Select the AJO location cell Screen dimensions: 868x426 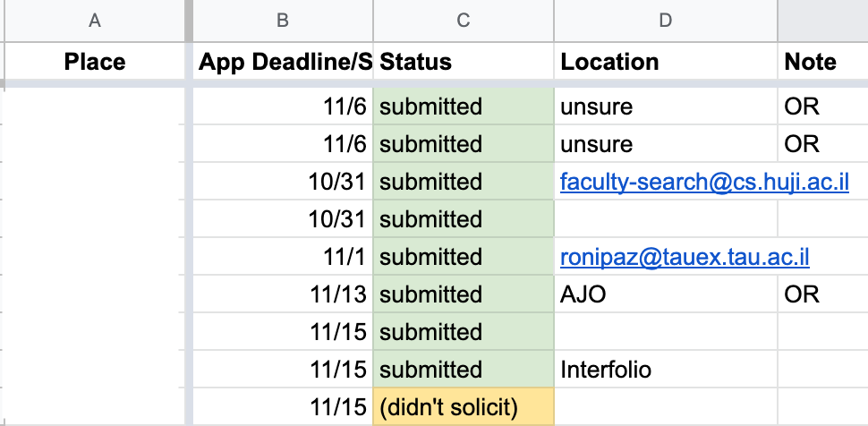tap(666, 294)
